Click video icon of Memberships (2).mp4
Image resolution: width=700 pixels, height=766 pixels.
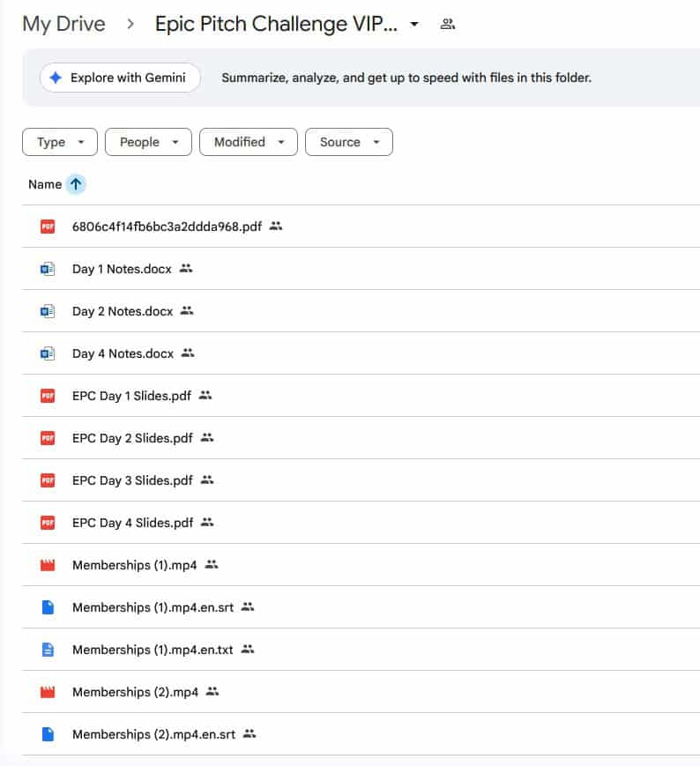pos(48,692)
